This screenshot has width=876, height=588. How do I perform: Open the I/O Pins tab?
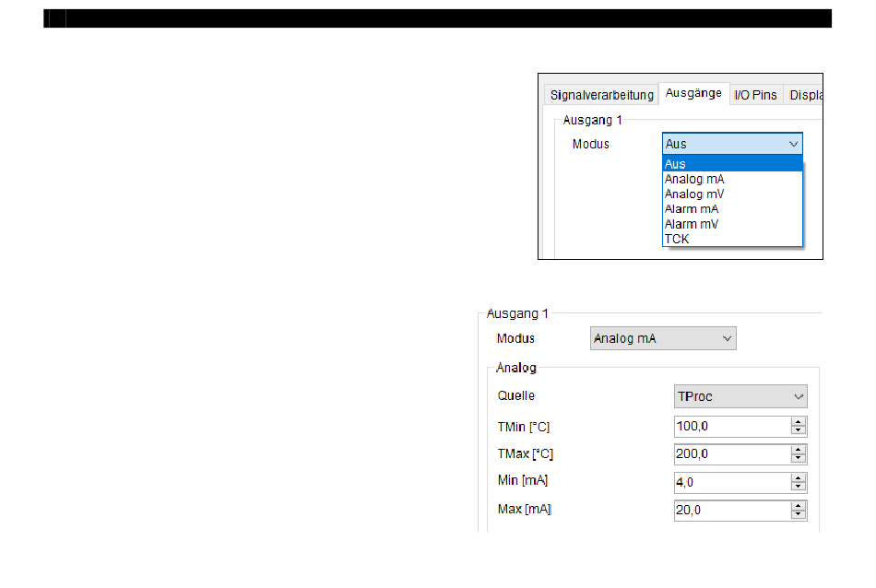[755, 95]
